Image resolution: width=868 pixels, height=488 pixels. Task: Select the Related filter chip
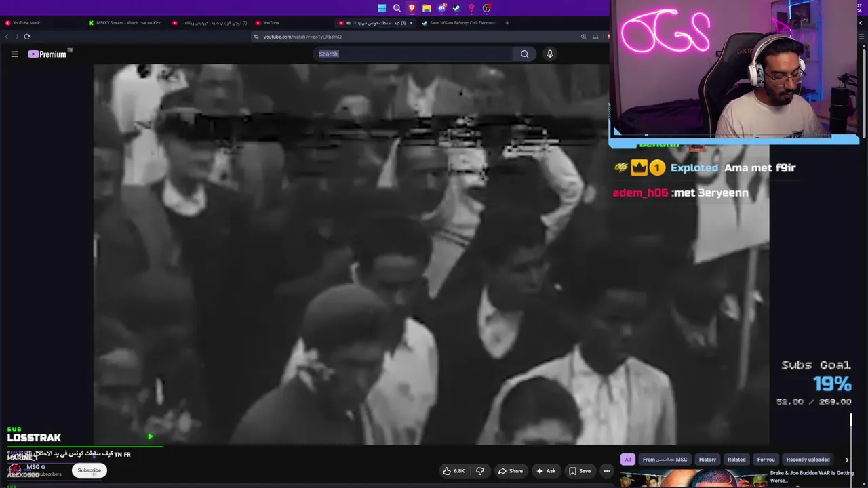tap(736, 460)
